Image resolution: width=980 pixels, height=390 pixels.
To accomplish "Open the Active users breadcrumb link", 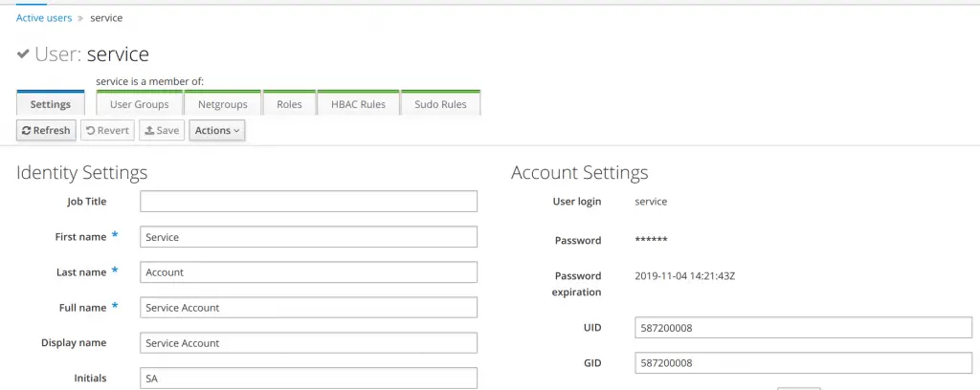I will pos(44,18).
